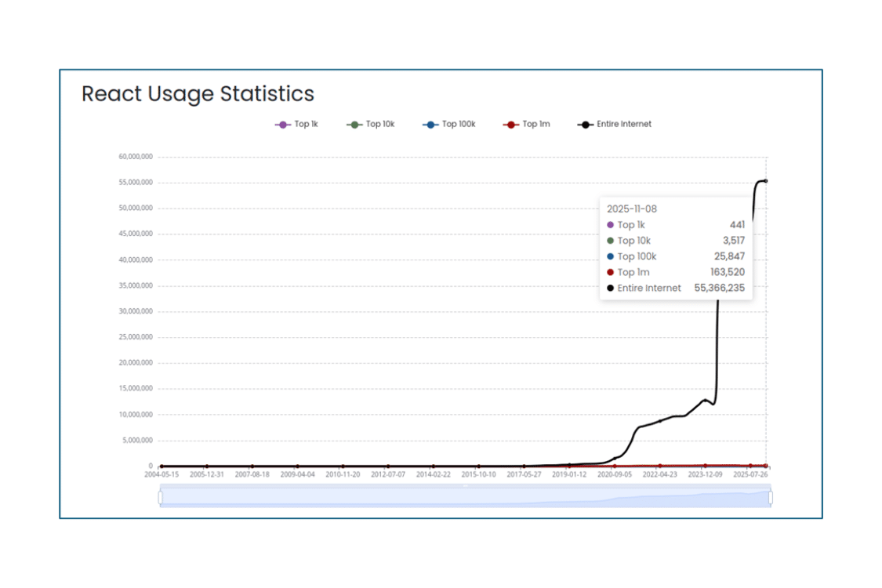Viewport: 882px width, 588px height.
Task: Click the 30,000,000 y-axis label
Action: [135, 311]
